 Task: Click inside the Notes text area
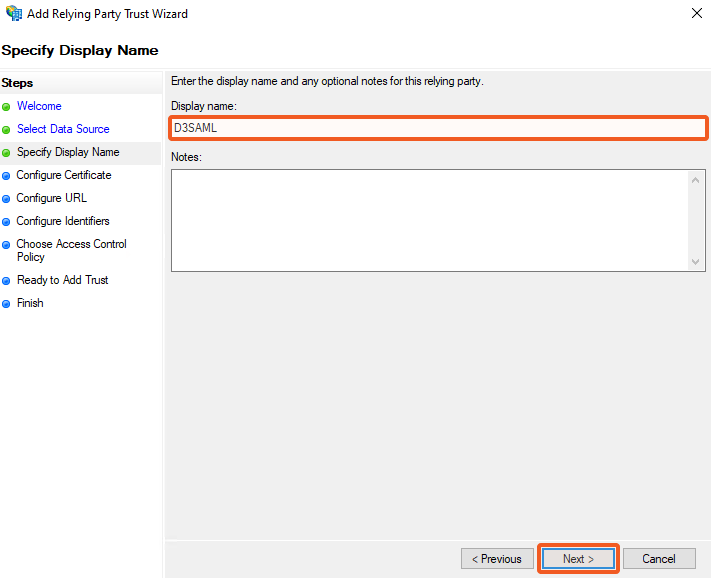[430, 220]
